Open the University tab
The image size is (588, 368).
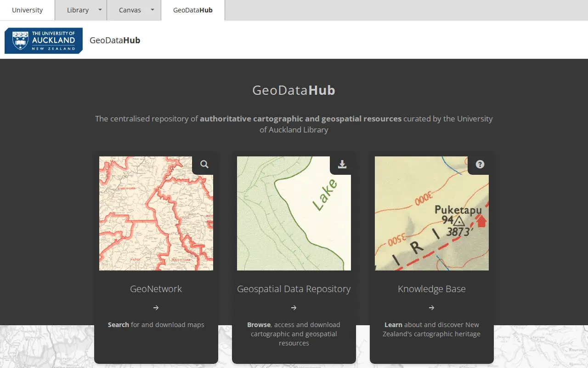point(28,10)
